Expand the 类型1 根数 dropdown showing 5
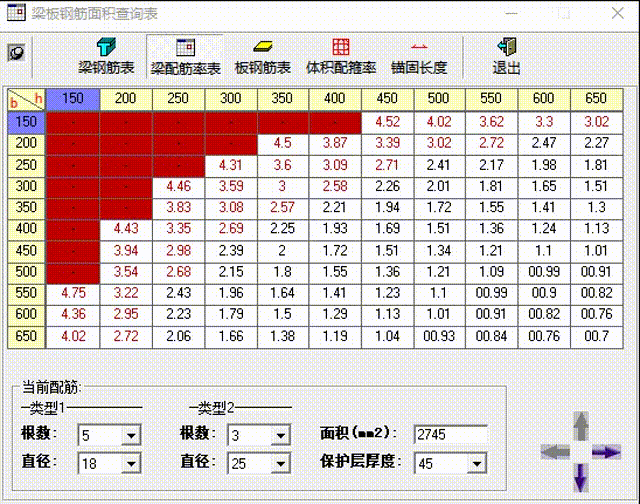Screen dimensions: 640x504 (x=131, y=435)
